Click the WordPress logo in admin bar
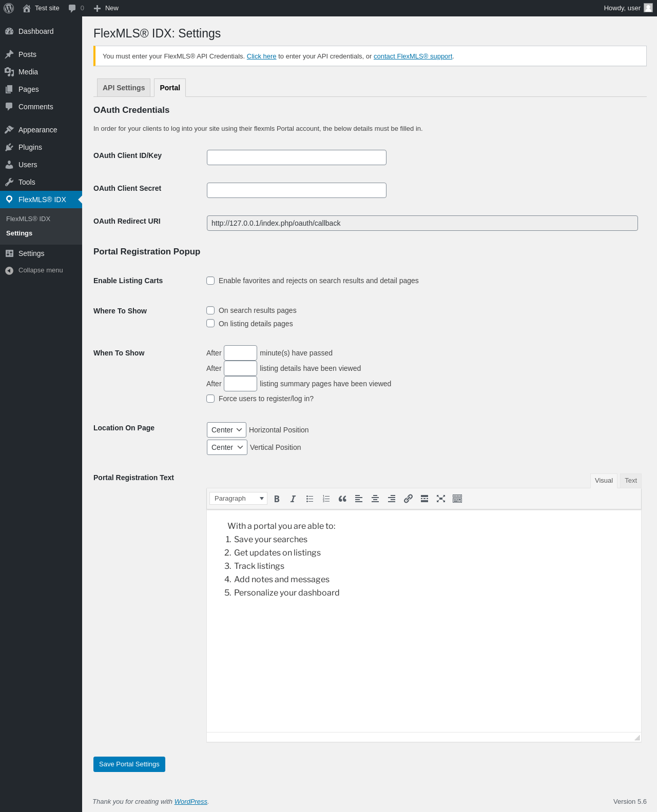Screen dimensions: 657x812 coord(9,8)
